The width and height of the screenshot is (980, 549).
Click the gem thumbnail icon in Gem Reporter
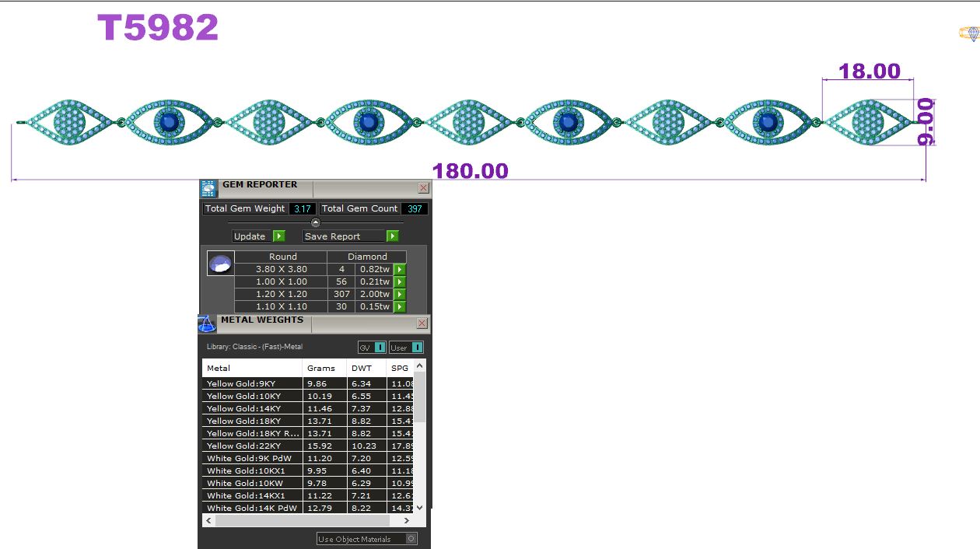click(219, 264)
